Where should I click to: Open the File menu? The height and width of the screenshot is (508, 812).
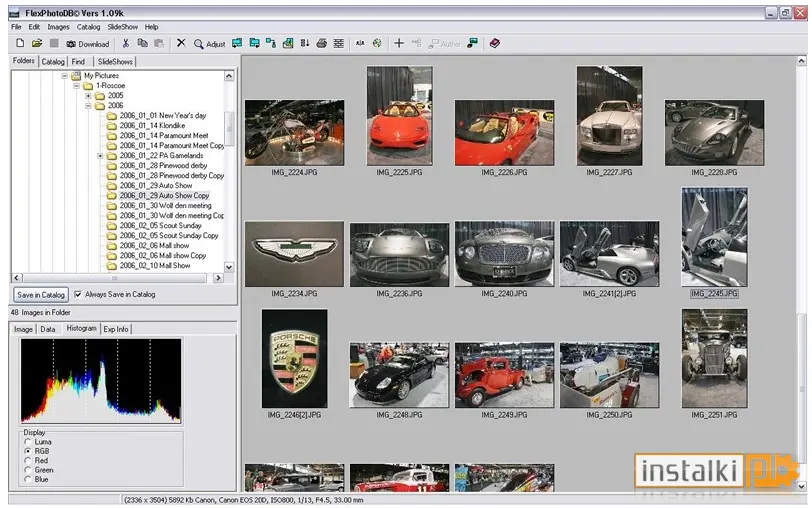pyautogui.click(x=17, y=27)
